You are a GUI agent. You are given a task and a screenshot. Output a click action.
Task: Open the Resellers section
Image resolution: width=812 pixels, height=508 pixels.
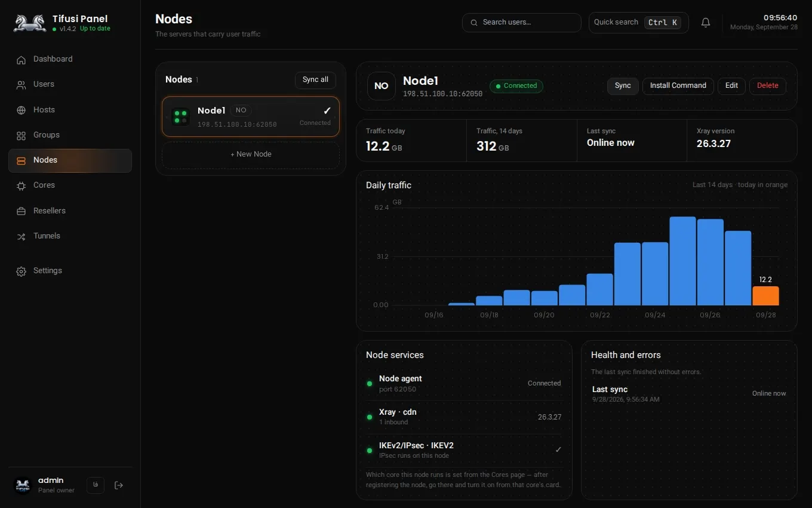[70, 211]
